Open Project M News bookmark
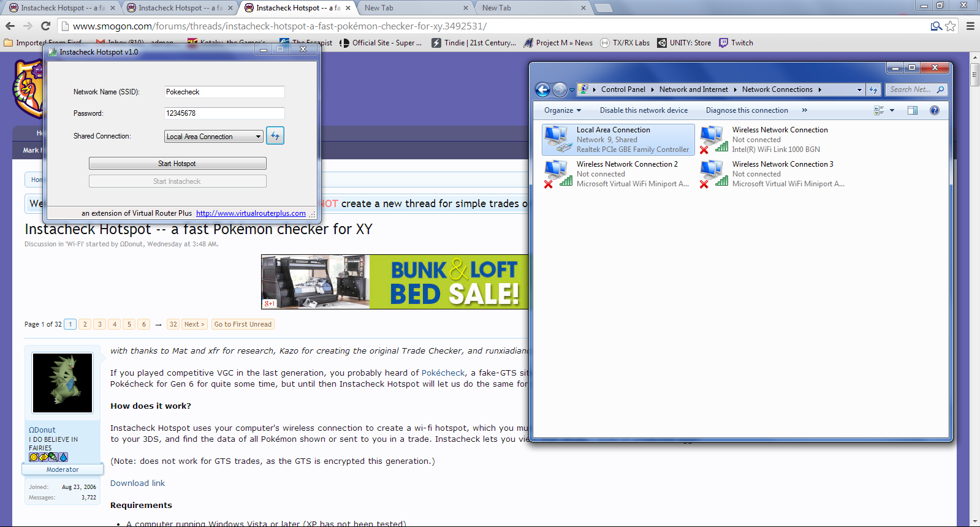The width and height of the screenshot is (980, 527). click(558, 43)
